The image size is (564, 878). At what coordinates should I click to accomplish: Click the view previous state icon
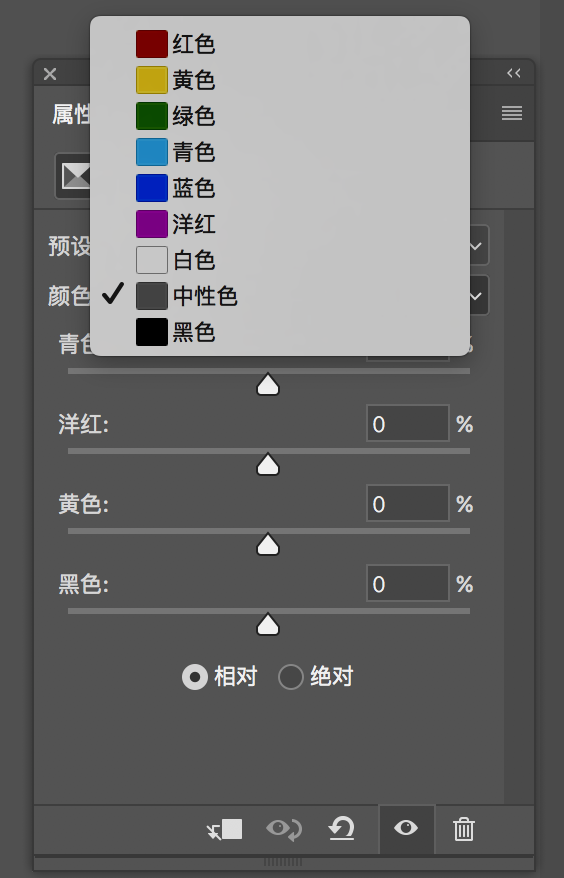284,829
